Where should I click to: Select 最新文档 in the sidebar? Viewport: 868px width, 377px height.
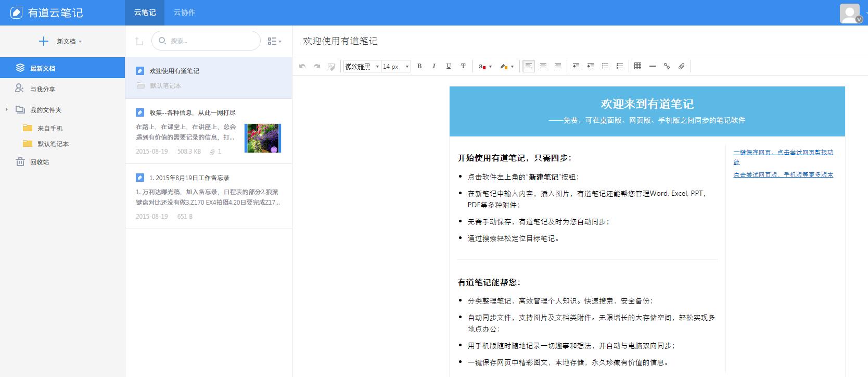(x=62, y=68)
